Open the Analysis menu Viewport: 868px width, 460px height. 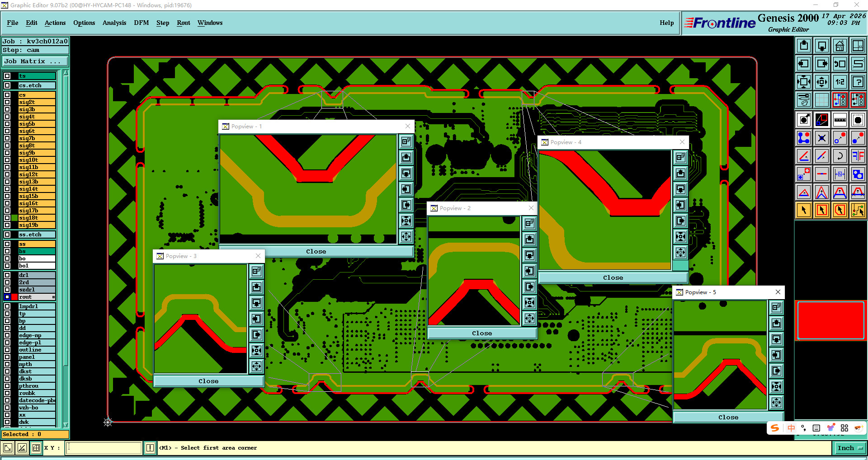pyautogui.click(x=114, y=23)
